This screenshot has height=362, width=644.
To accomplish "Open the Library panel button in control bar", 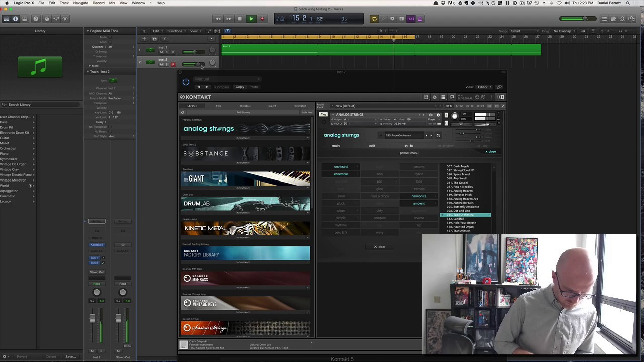I will point(6,19).
